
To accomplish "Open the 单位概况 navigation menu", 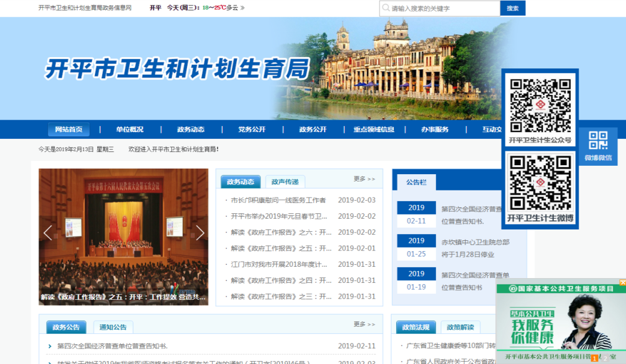I will 130,130.
